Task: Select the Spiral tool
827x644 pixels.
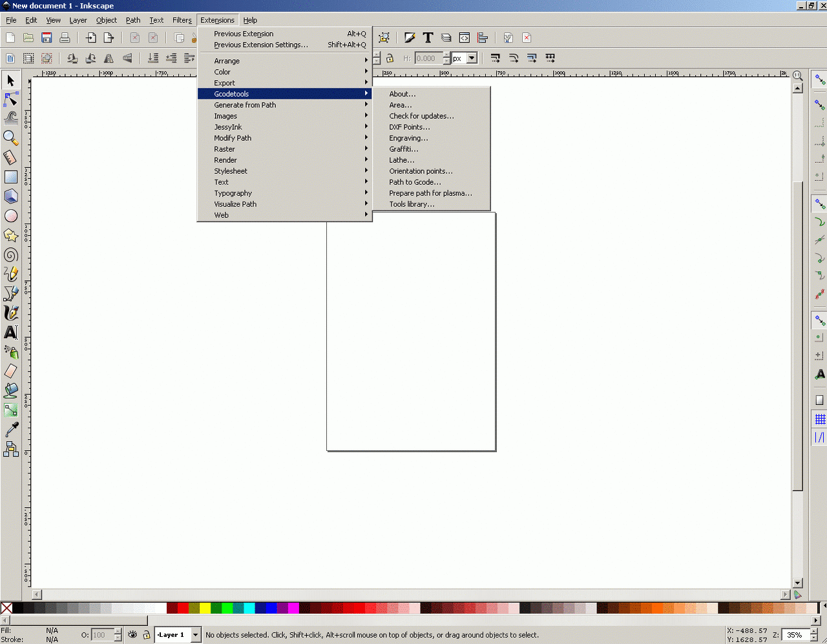Action: coord(10,254)
